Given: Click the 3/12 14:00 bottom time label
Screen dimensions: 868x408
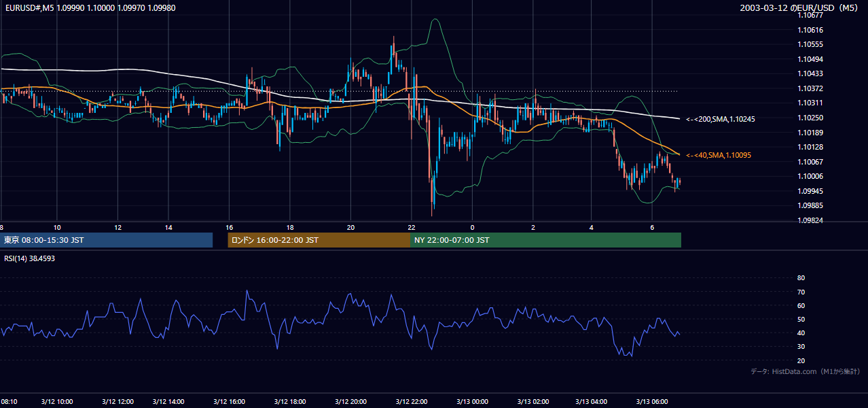Looking at the screenshot, I should (x=170, y=401).
